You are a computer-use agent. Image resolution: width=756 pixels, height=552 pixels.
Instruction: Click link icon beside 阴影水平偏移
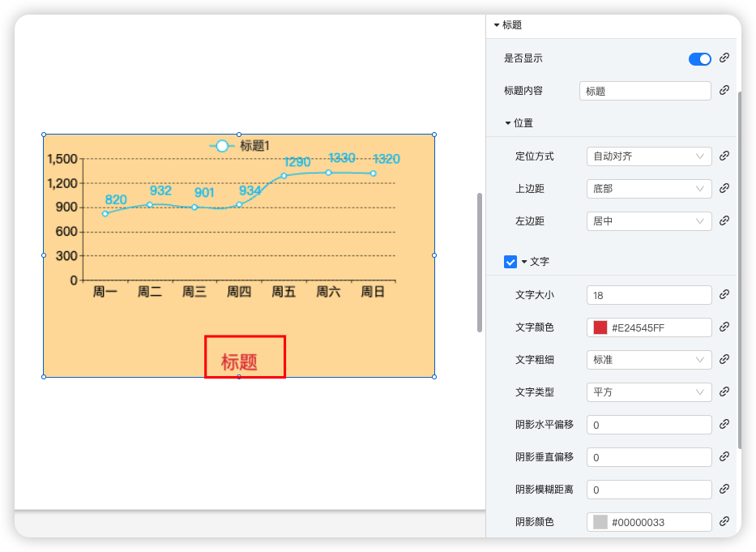724,424
